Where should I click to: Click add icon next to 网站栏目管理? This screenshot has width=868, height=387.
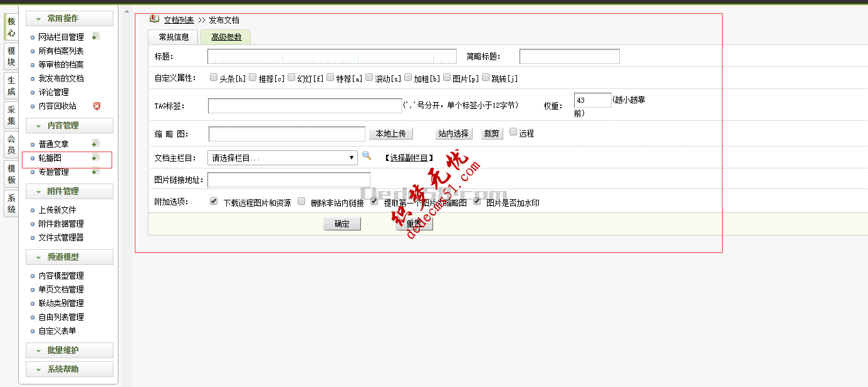coord(96,37)
